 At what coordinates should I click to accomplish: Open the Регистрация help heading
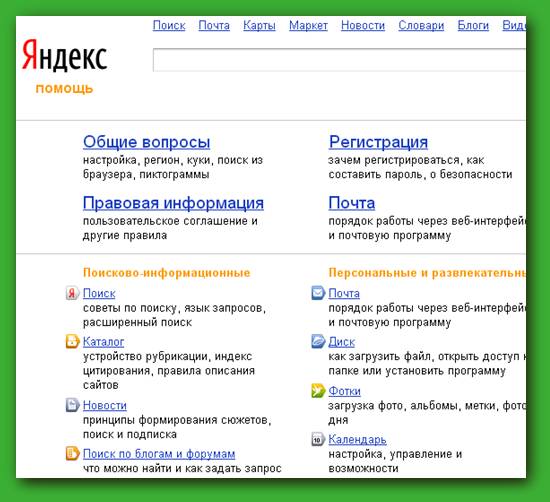click(x=378, y=142)
